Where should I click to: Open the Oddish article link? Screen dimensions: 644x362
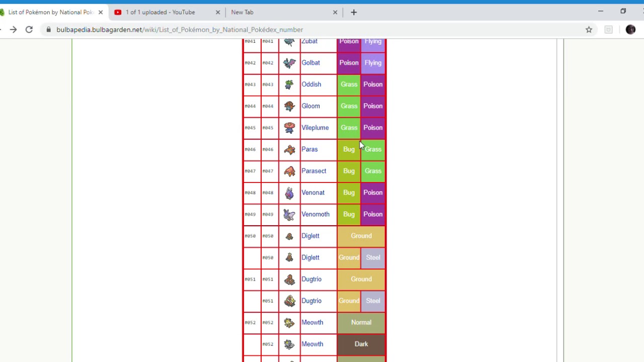point(311,84)
